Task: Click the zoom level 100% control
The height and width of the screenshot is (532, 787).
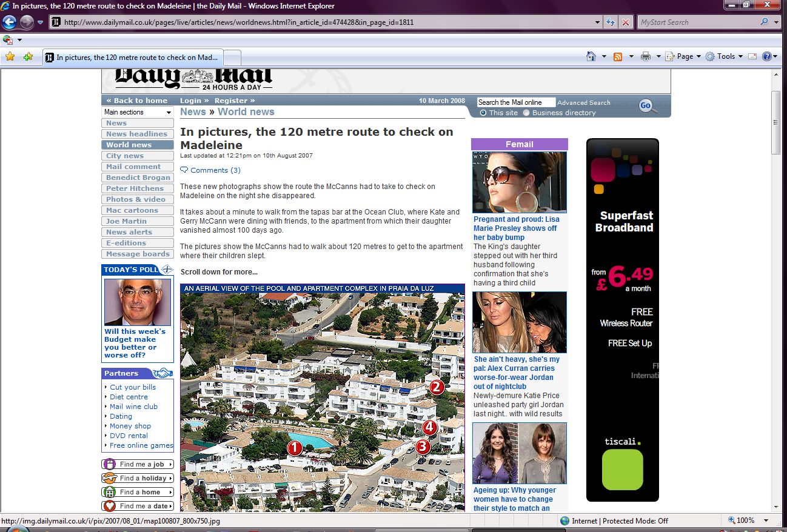Action: tap(745, 520)
